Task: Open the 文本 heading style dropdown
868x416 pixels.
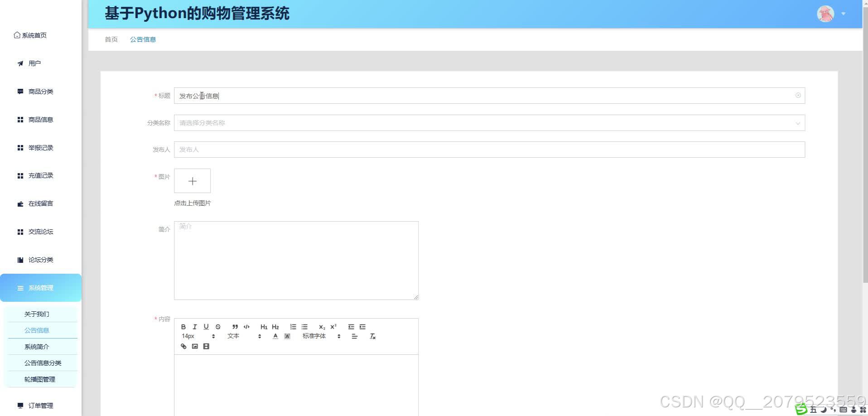Action: pyautogui.click(x=244, y=336)
